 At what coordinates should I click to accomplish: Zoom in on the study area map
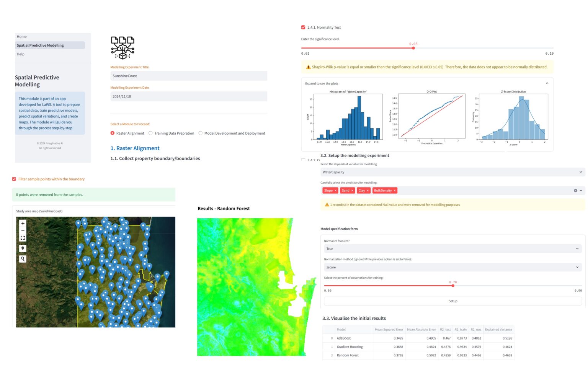tap(23, 223)
